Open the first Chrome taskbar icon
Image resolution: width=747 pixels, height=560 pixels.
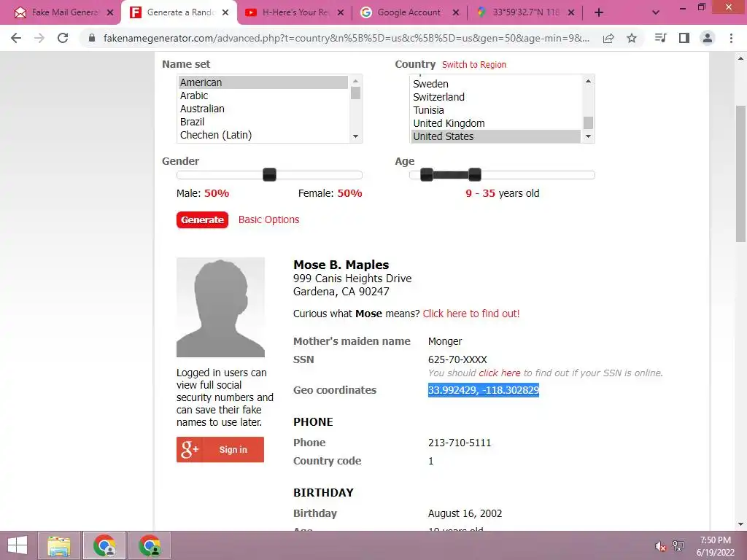[x=104, y=545]
